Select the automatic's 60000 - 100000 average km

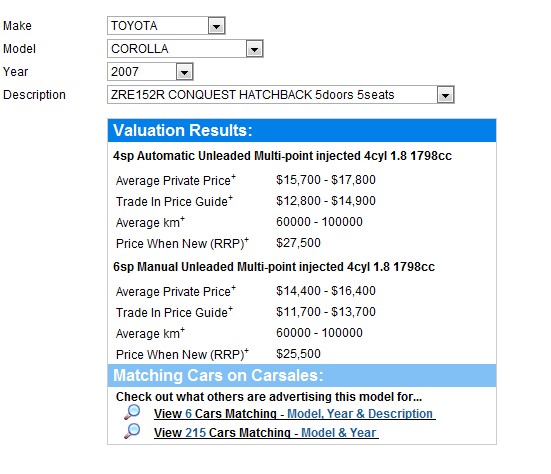[x=319, y=222]
